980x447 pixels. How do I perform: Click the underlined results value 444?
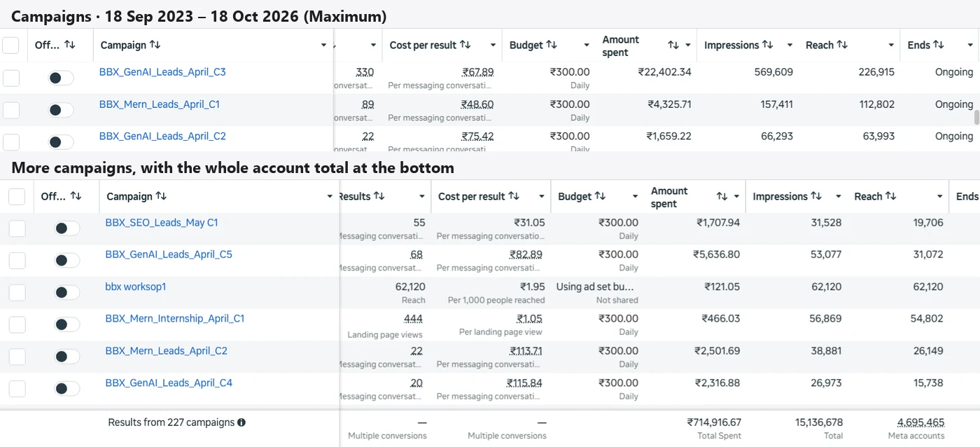[413, 319]
